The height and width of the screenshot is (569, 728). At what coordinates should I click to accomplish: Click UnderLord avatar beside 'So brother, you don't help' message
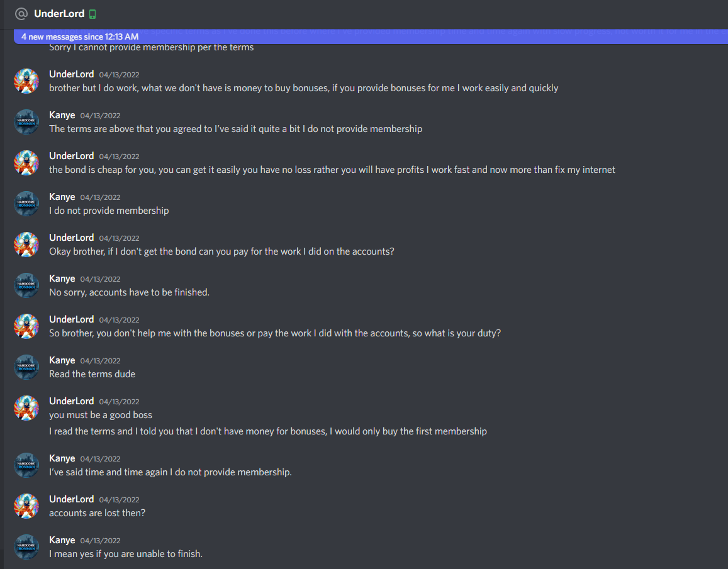(26, 326)
